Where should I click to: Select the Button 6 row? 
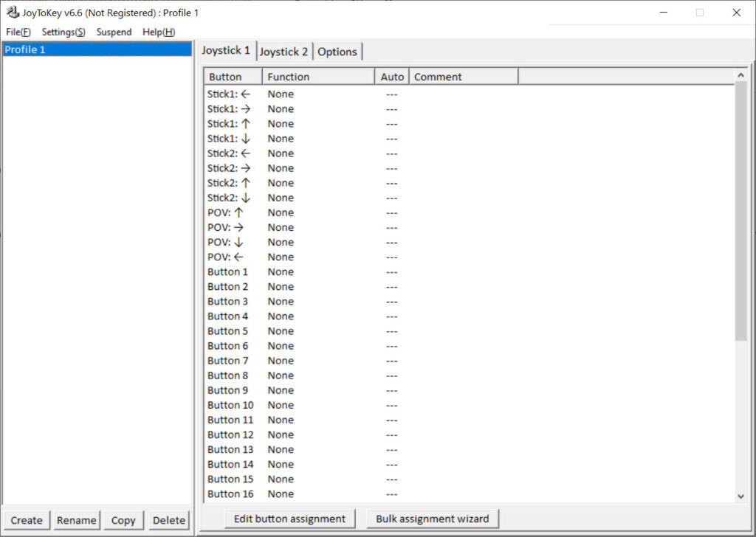469,346
